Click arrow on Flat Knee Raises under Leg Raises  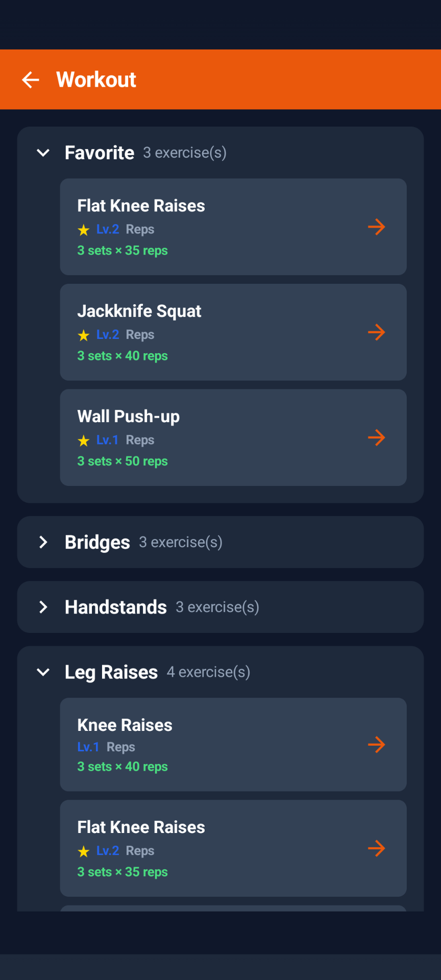pos(376,848)
